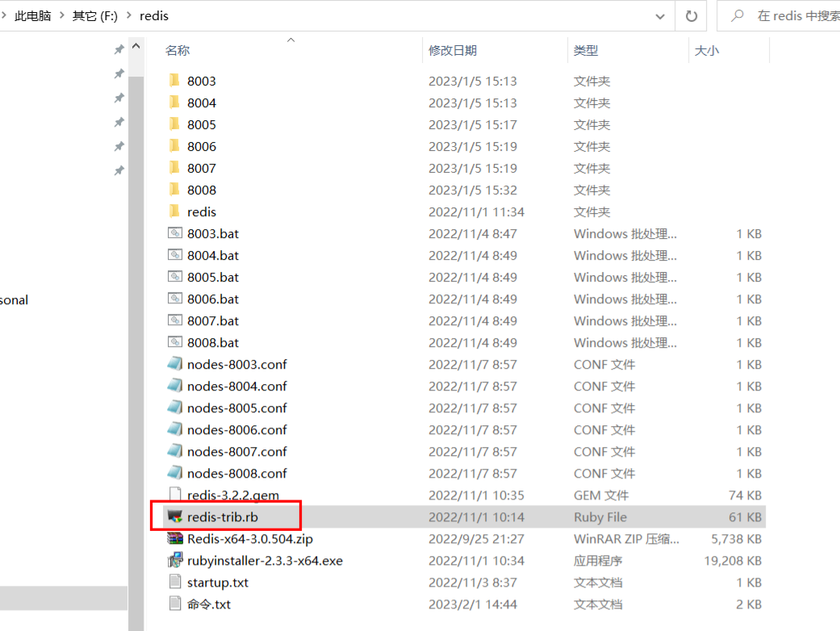This screenshot has width=840, height=631.
Task: Sort files by 名称 column header
Action: (178, 50)
